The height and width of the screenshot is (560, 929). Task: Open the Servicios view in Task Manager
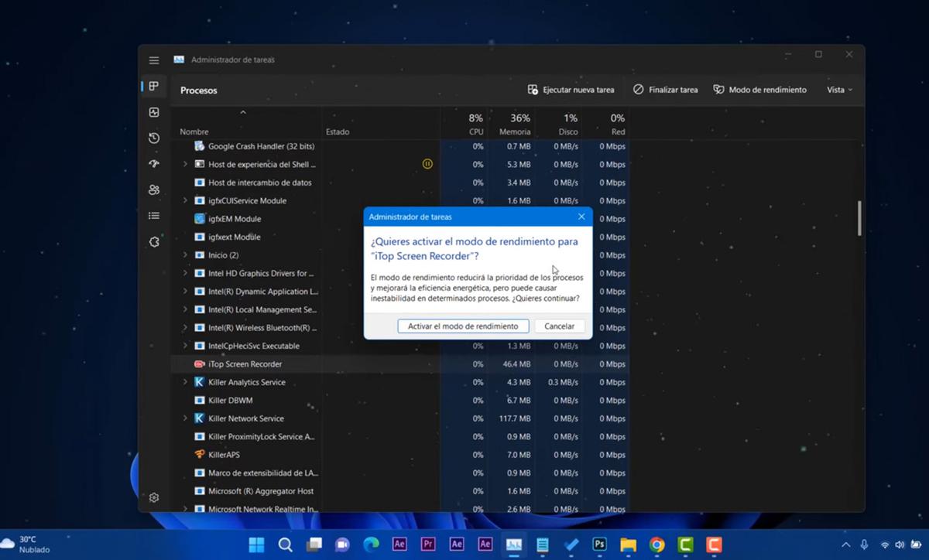[x=153, y=241]
